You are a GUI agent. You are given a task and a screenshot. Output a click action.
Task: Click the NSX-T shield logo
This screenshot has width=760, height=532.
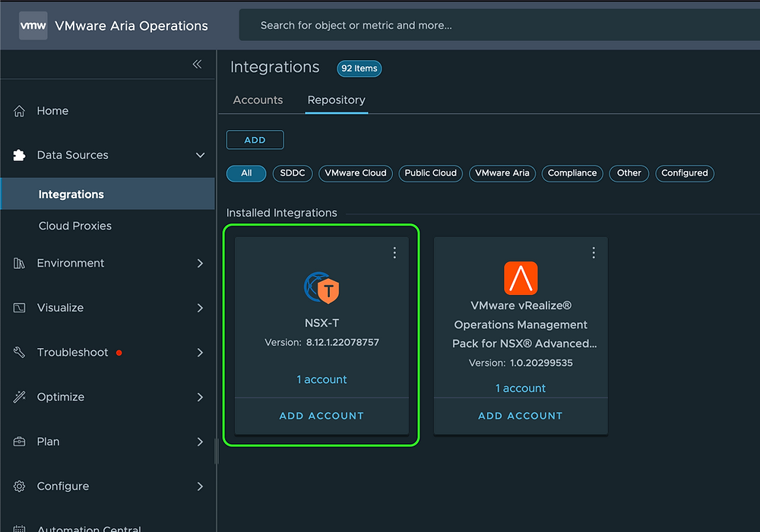321,288
